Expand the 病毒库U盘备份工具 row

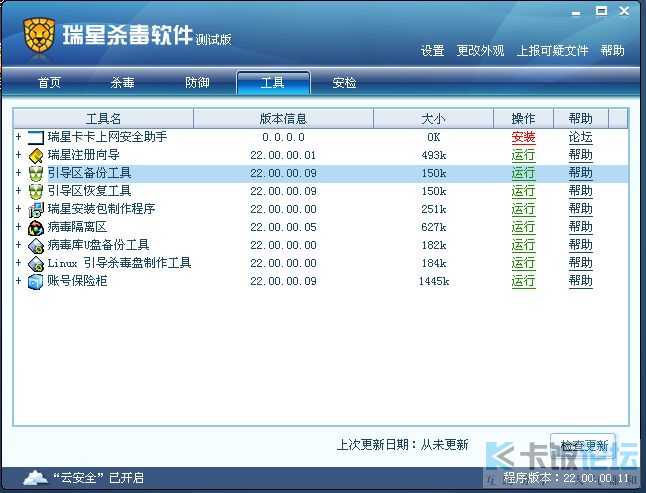pos(18,245)
